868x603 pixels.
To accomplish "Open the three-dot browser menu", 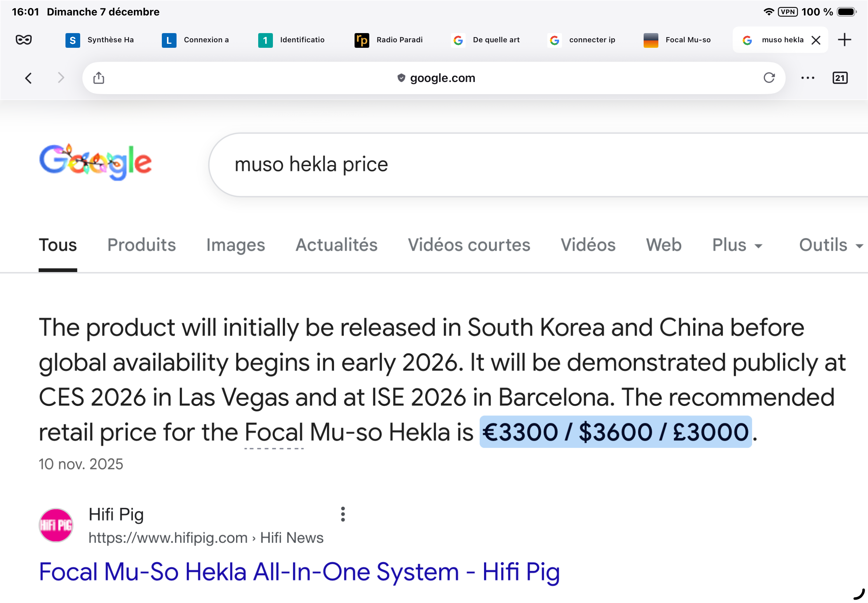I will 808,78.
